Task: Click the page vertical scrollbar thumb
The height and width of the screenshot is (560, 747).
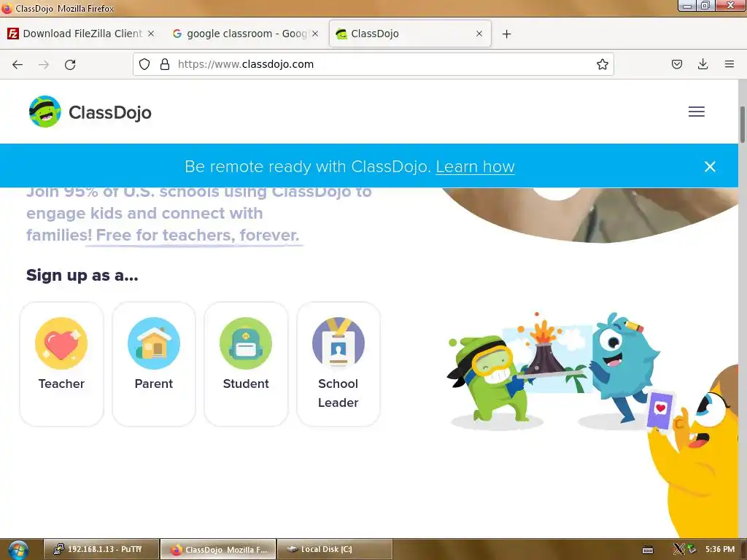Action: (742, 124)
